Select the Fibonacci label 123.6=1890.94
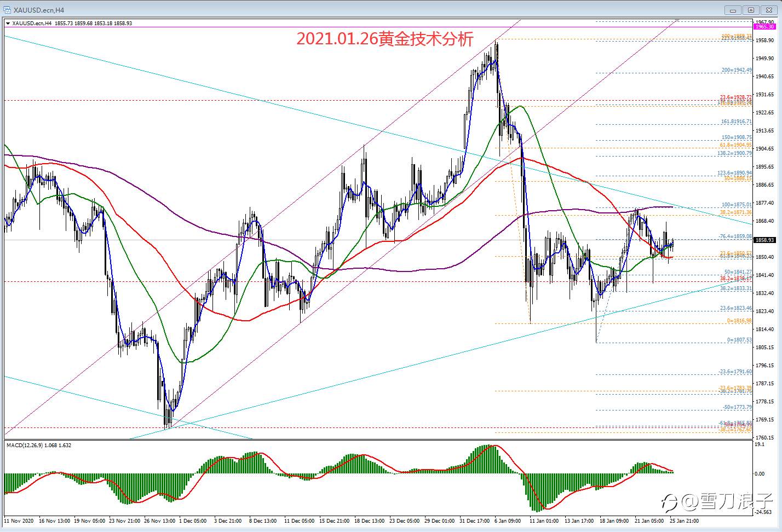The width and height of the screenshot is (782, 532). click(x=734, y=173)
